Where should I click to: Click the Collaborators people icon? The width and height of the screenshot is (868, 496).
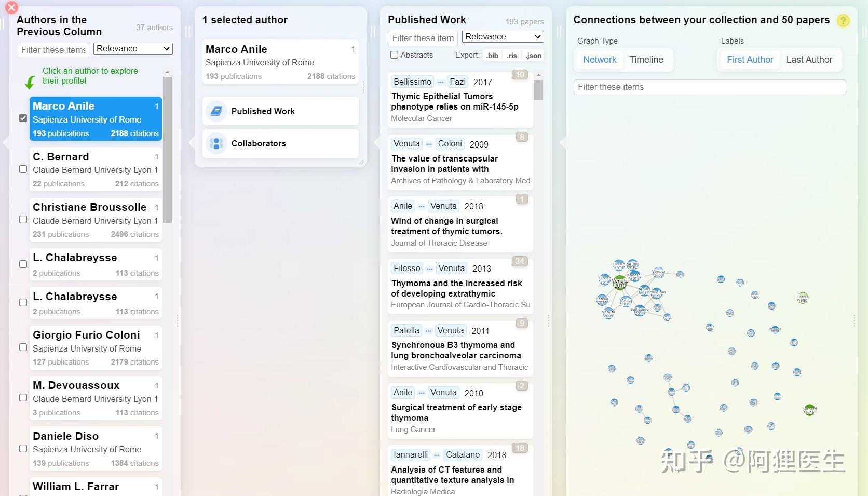pyautogui.click(x=216, y=143)
